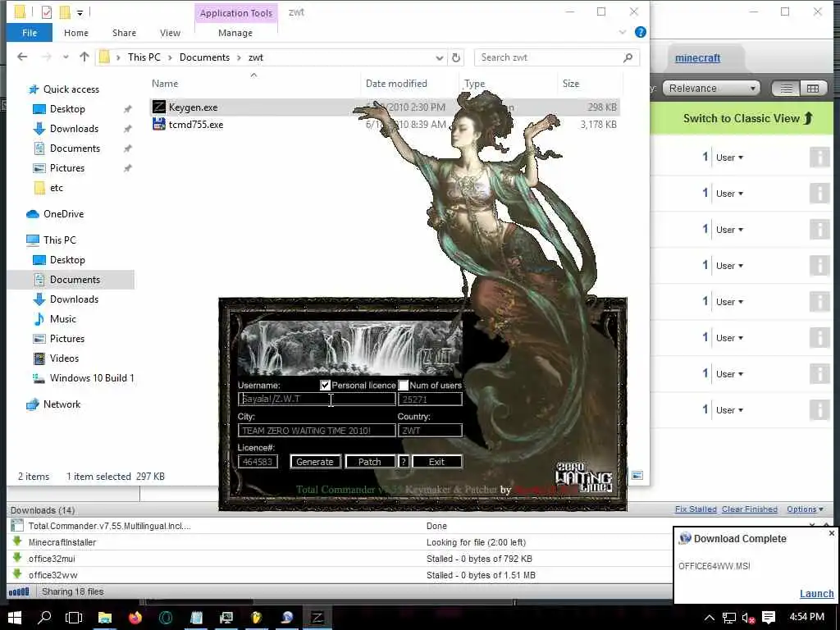Click the muted volume tray icon

(x=748, y=618)
